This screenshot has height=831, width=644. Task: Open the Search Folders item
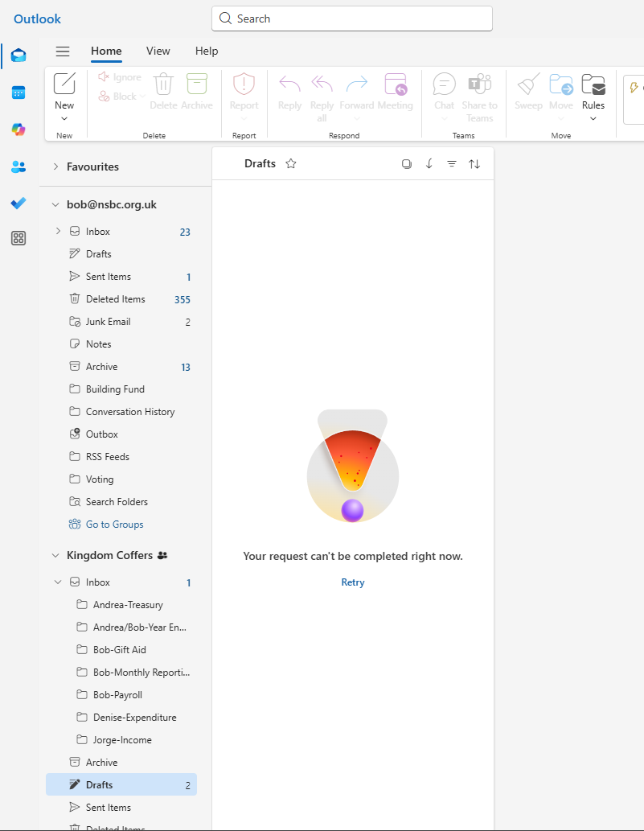[121, 502]
